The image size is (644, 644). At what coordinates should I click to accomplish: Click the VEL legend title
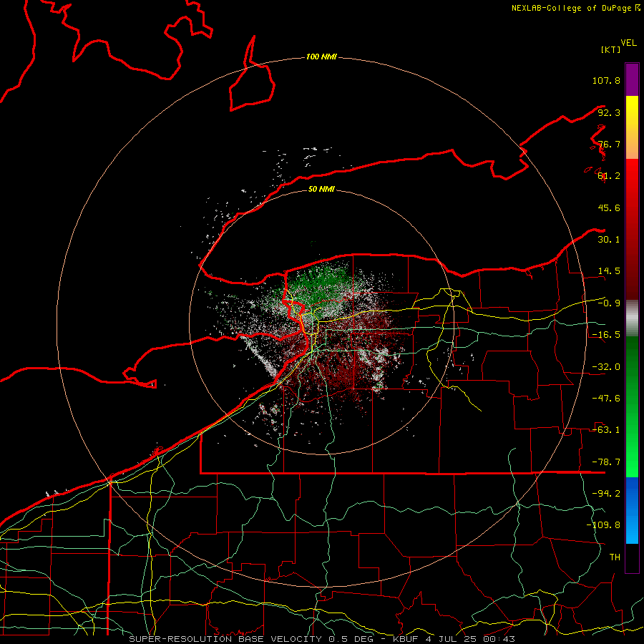coord(628,43)
